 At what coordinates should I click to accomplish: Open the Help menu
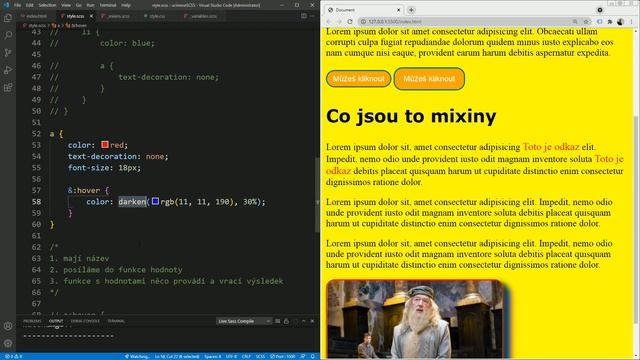126,5
